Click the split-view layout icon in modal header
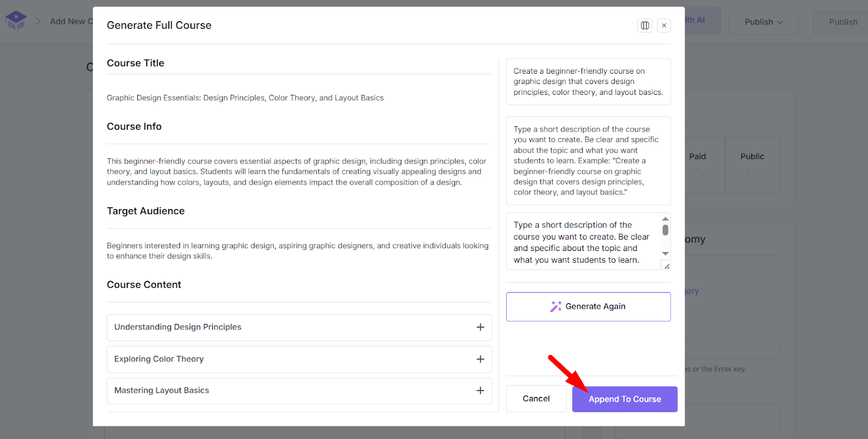 tap(644, 25)
